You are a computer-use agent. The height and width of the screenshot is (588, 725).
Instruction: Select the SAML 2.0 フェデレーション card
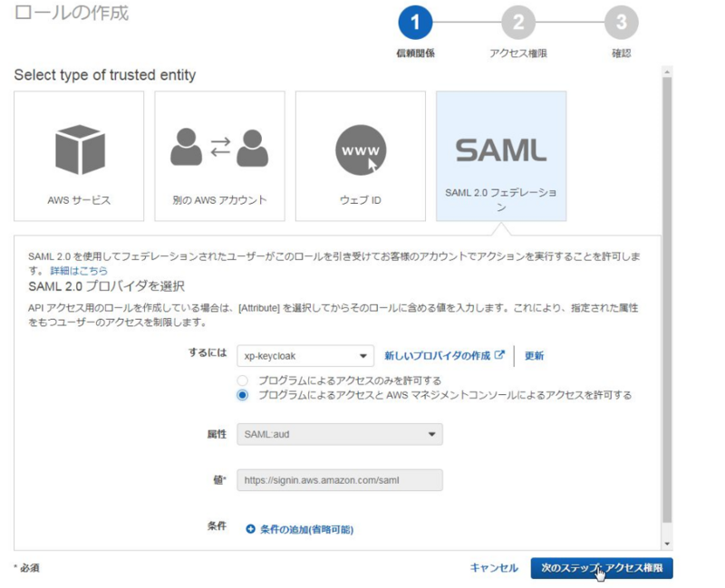[501, 156]
